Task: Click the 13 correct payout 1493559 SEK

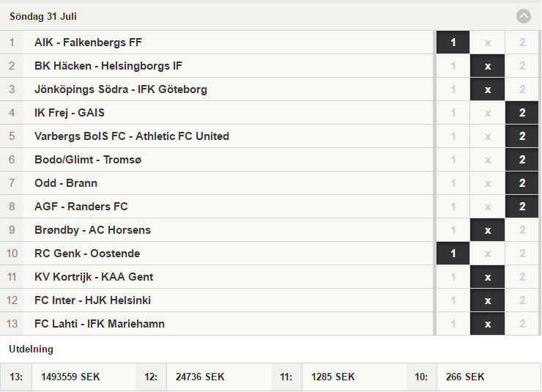Action: (x=70, y=377)
